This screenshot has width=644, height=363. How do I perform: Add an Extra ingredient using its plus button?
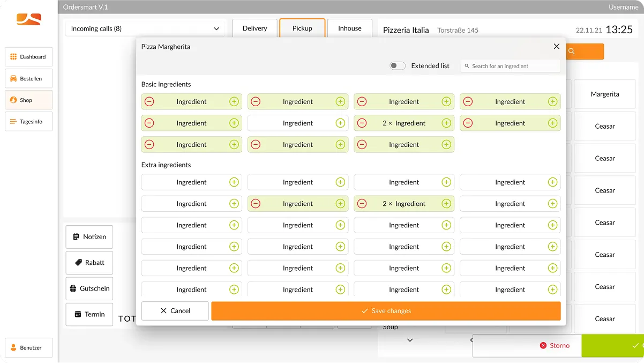click(234, 182)
